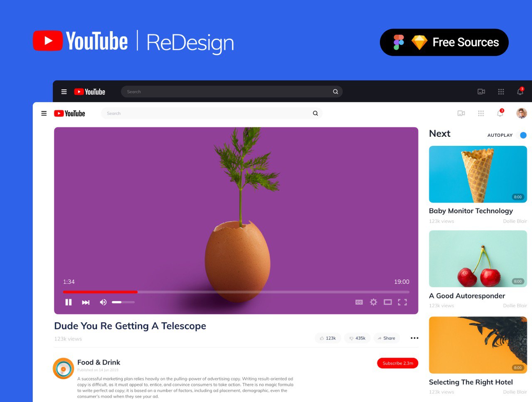This screenshot has width=532, height=402.
Task: Toggle the Autoplay switch
Action: (522, 135)
